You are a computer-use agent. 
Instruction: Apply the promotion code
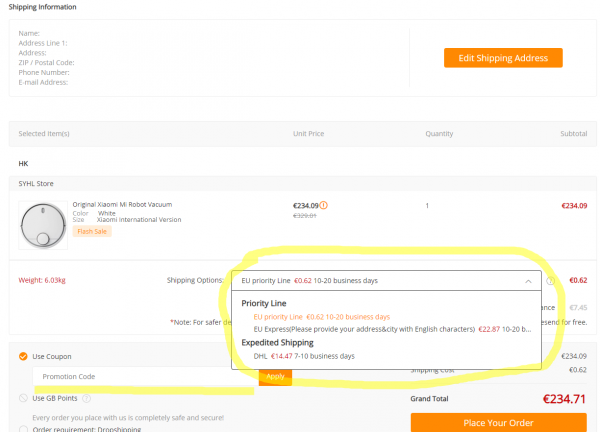click(x=275, y=376)
